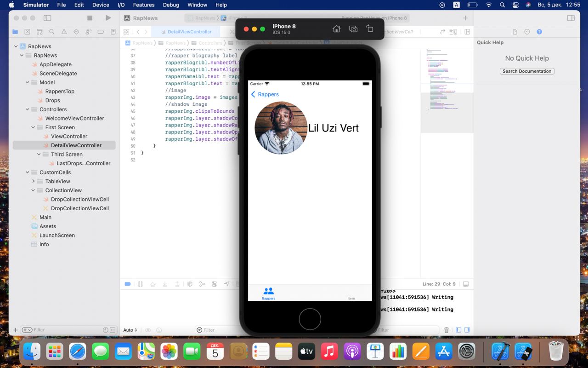Open Safari from the Dock
The height and width of the screenshot is (368, 588).
78,352
